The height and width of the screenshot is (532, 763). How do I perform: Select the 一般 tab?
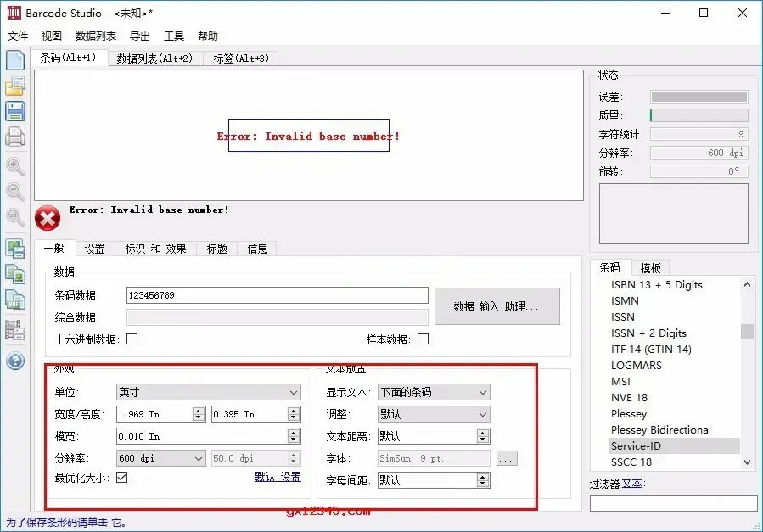pyautogui.click(x=54, y=248)
